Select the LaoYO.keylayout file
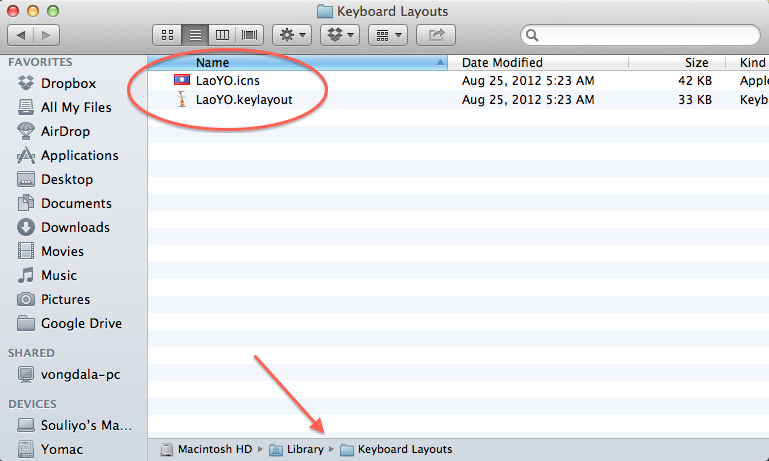Viewport: 769px width, 461px height. [243, 100]
